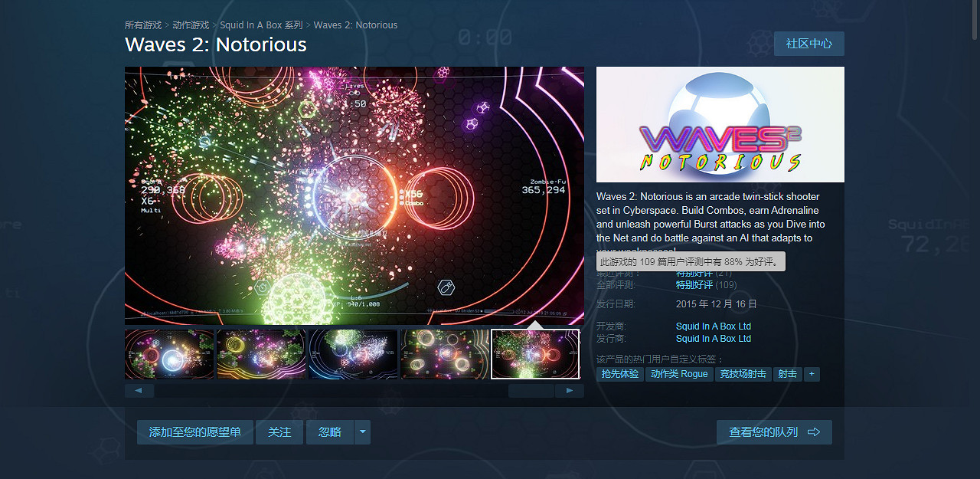Click 添加至您的愿望单 wishlist button
The image size is (980, 479).
point(195,432)
